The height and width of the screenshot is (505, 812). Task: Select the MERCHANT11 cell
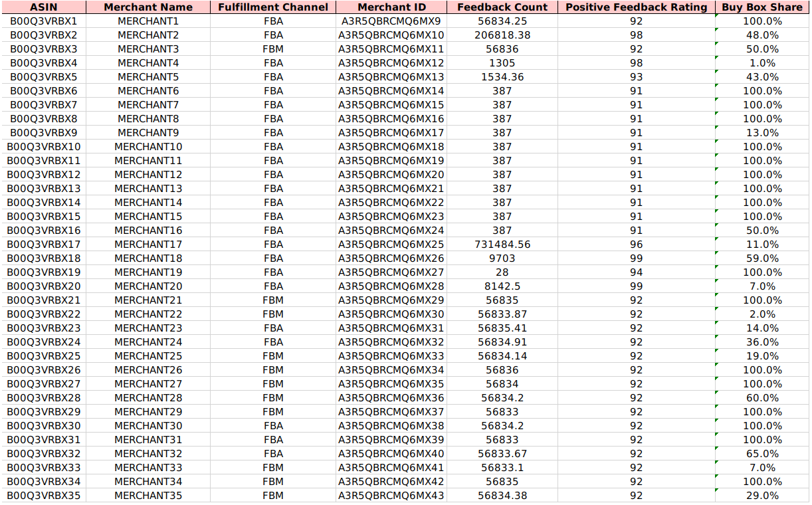coord(149,161)
